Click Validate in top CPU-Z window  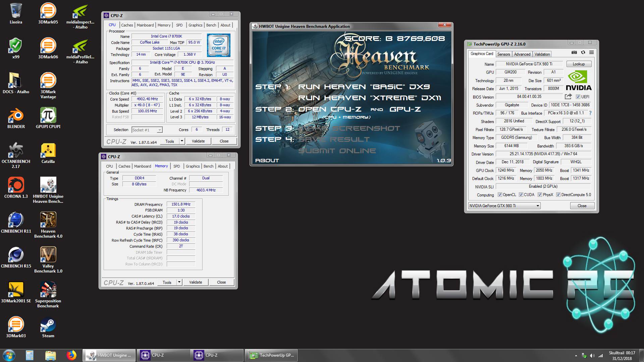[198, 141]
